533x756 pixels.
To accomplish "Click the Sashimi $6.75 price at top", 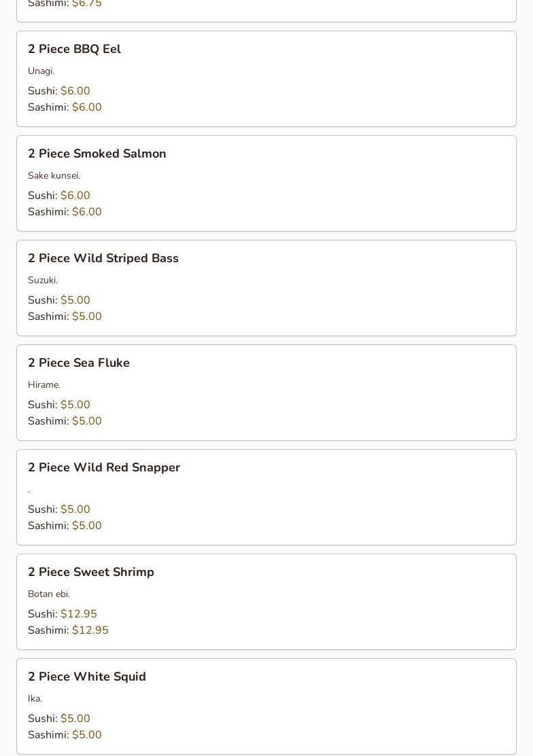I will 86,4.
